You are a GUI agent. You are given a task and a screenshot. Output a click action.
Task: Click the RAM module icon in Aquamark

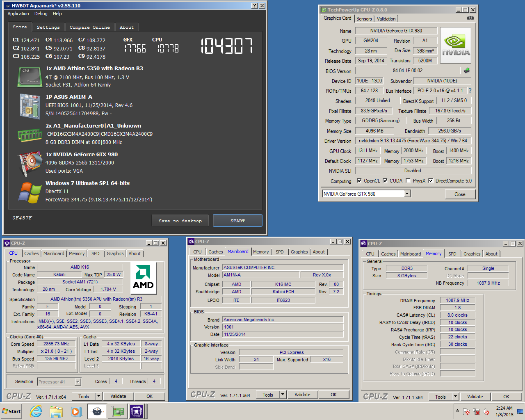point(30,135)
